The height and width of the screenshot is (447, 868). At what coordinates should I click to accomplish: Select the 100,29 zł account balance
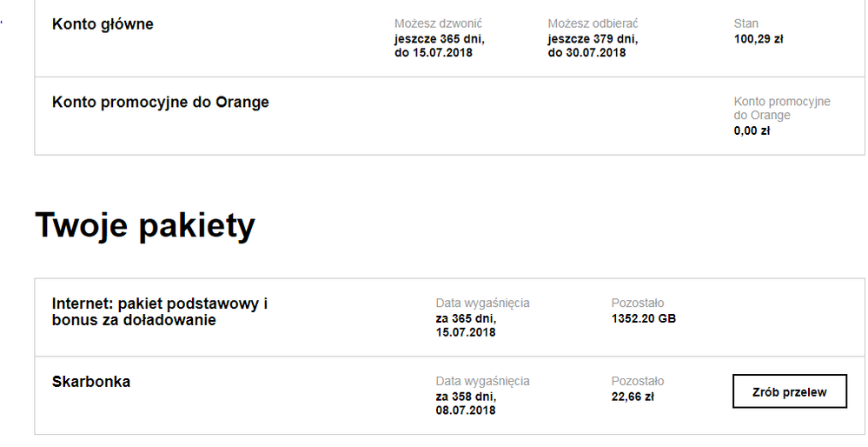point(759,38)
